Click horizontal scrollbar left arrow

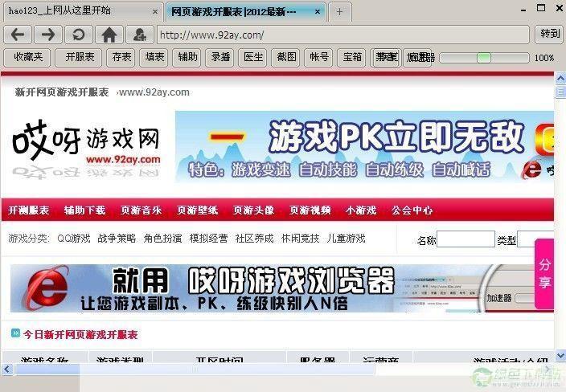coord(7,369)
